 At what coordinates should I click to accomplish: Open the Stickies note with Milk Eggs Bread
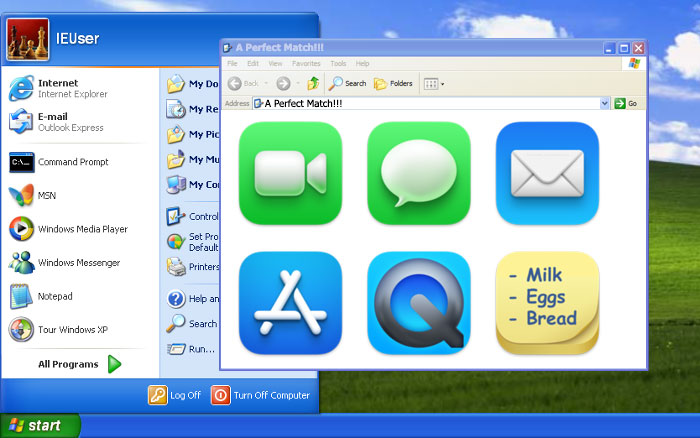(x=547, y=303)
